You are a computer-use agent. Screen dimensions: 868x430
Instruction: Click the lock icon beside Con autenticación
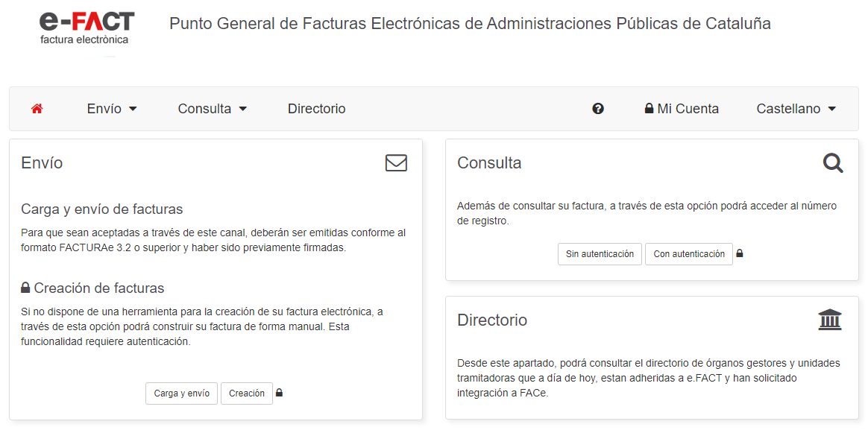(739, 253)
